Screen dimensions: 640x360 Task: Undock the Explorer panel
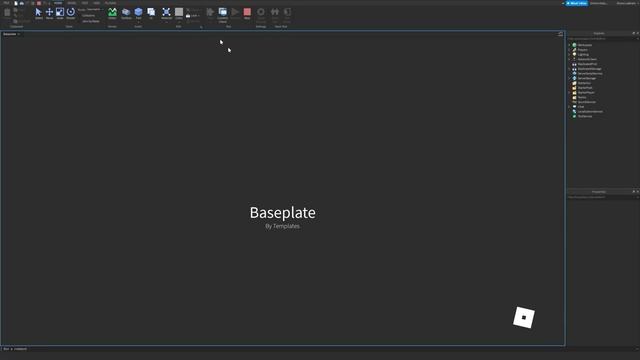coord(633,33)
